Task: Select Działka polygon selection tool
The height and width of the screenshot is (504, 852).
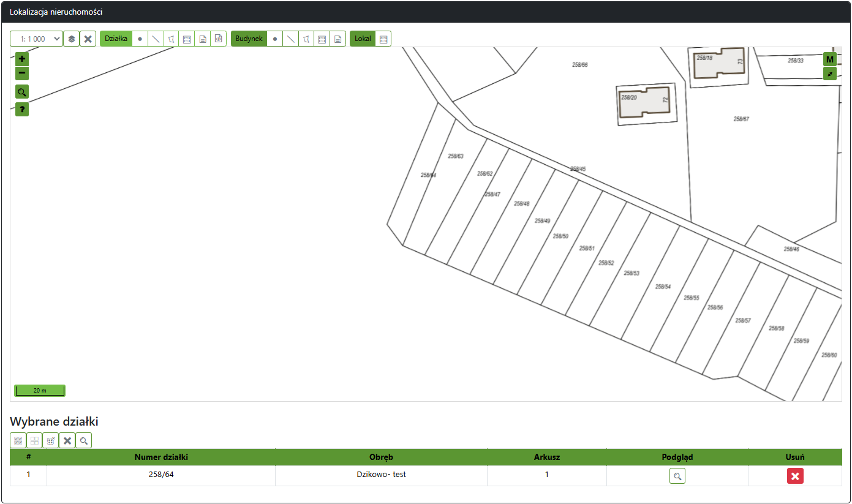Action: click(172, 39)
